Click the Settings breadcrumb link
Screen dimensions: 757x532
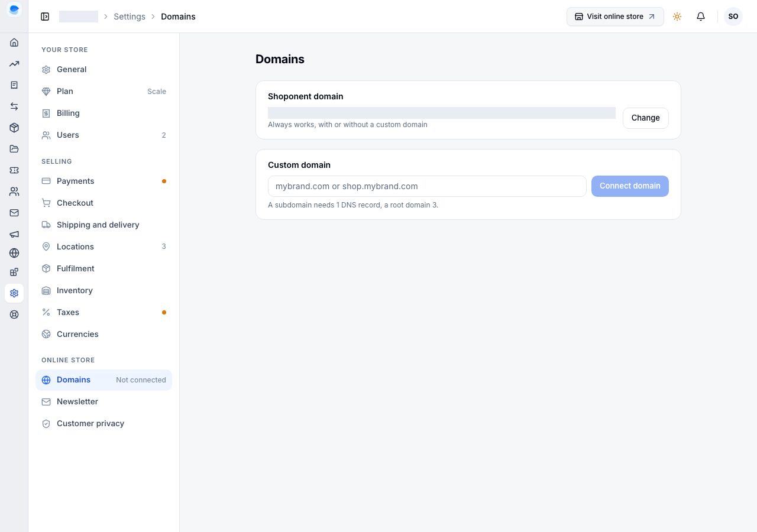pos(130,17)
